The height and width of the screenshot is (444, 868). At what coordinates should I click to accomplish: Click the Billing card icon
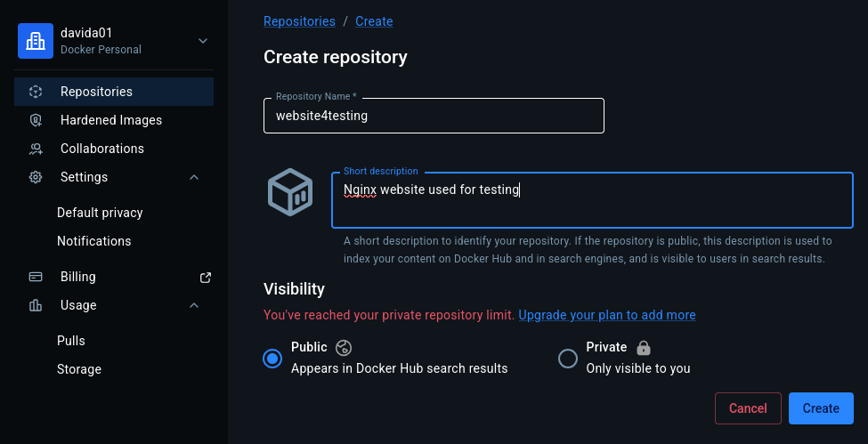[36, 277]
